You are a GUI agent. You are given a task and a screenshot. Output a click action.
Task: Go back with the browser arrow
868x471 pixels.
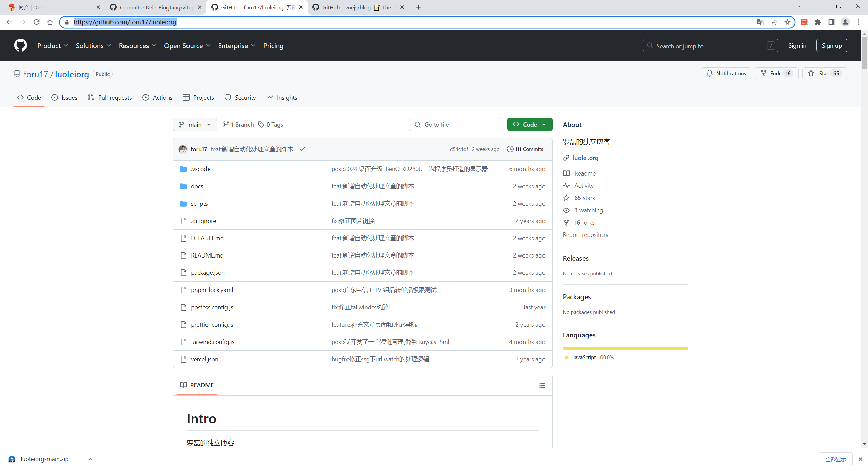pyautogui.click(x=9, y=22)
